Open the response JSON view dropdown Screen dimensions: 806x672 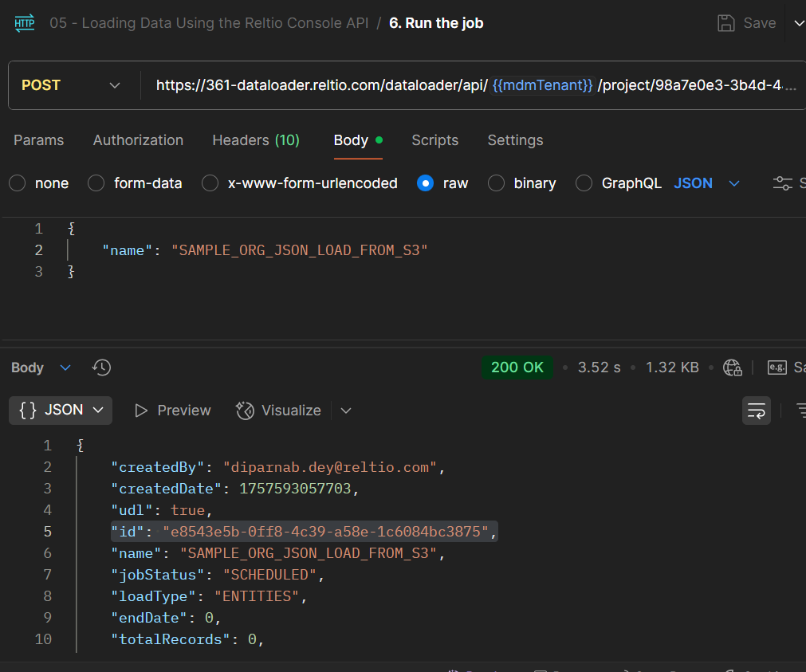(x=61, y=411)
